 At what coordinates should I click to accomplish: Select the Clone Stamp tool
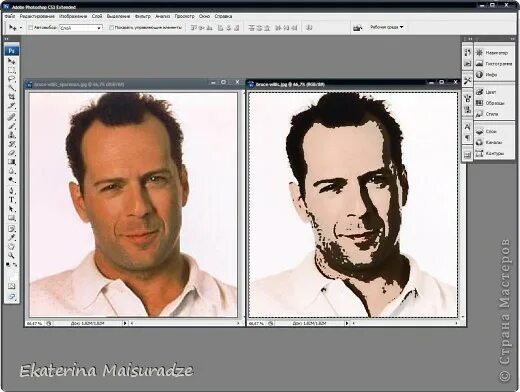pyautogui.click(x=12, y=135)
